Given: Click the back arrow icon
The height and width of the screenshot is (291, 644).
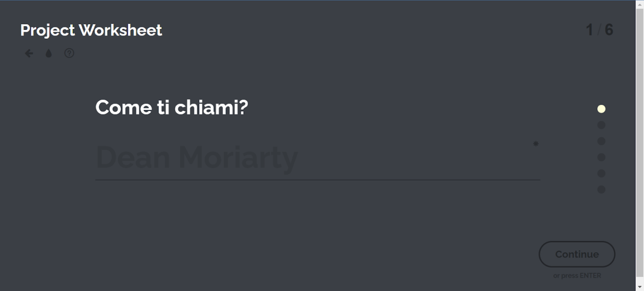Looking at the screenshot, I should pyautogui.click(x=29, y=53).
